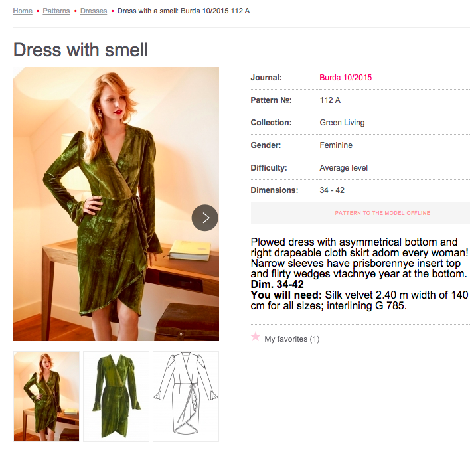Click the "Dress with smell" page heading
This screenshot has width=476, height=452.
tap(80, 50)
